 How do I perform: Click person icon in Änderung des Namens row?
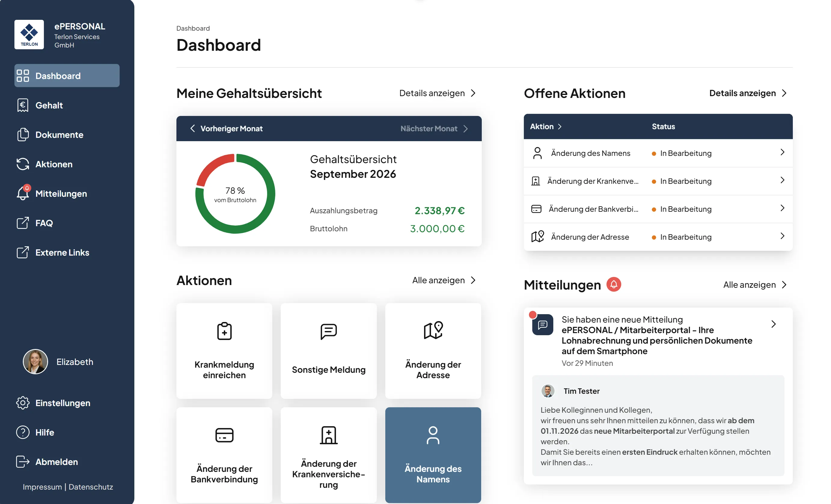pos(537,153)
